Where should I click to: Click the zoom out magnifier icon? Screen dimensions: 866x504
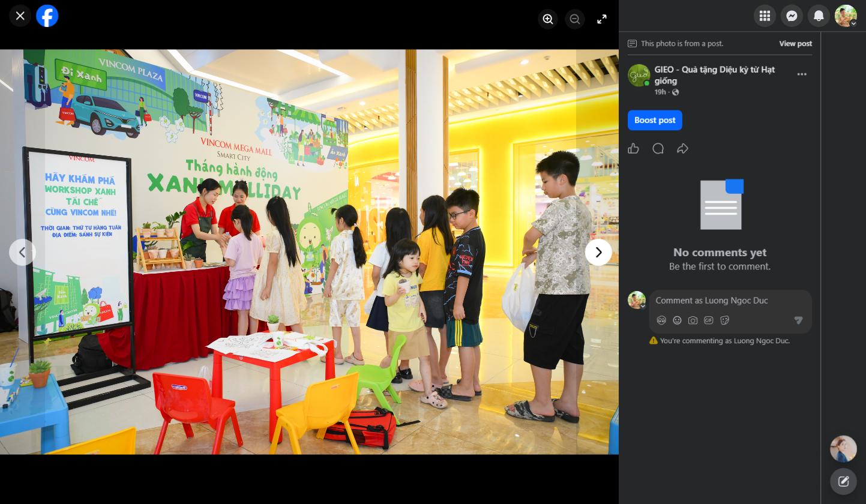[575, 19]
